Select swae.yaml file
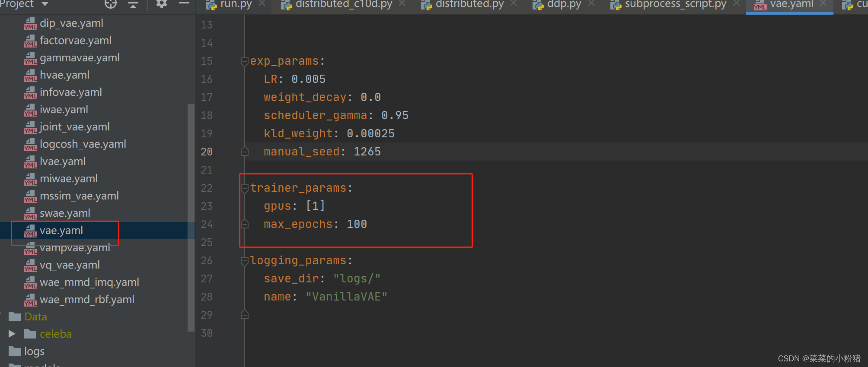The width and height of the screenshot is (868, 367). (65, 213)
